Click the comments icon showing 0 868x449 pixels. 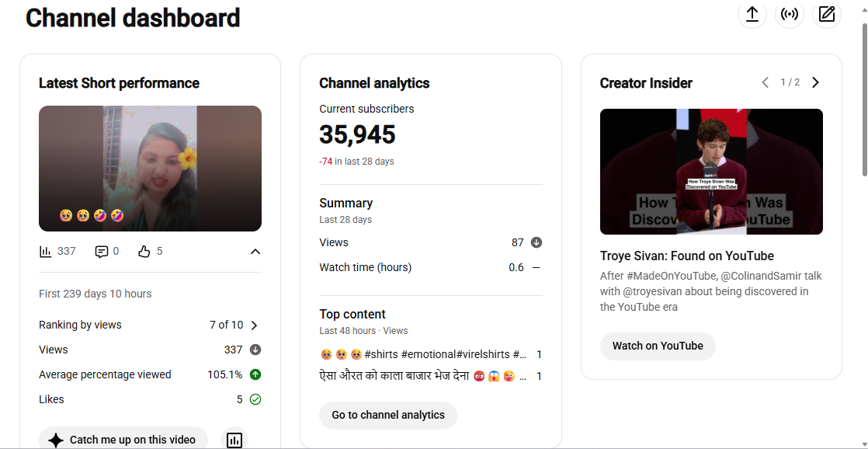pyautogui.click(x=101, y=252)
